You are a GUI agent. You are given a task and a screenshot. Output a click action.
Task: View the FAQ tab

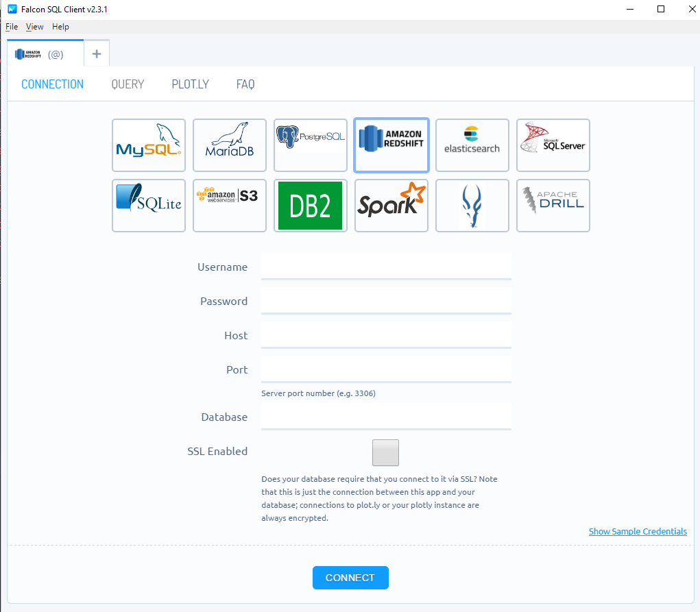point(245,84)
